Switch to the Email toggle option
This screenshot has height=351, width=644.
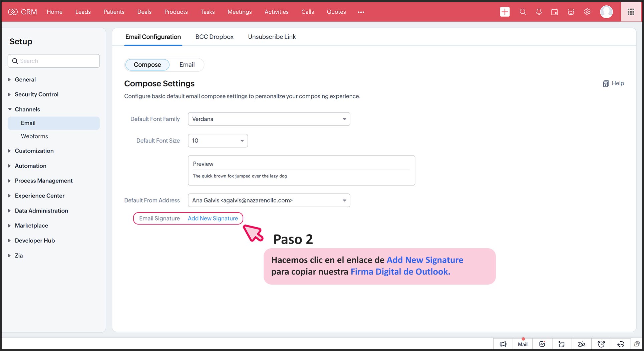click(187, 65)
